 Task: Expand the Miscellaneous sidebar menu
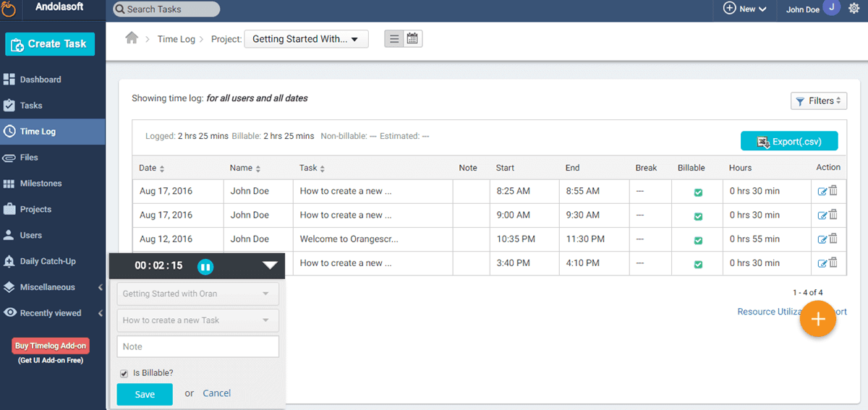53,287
